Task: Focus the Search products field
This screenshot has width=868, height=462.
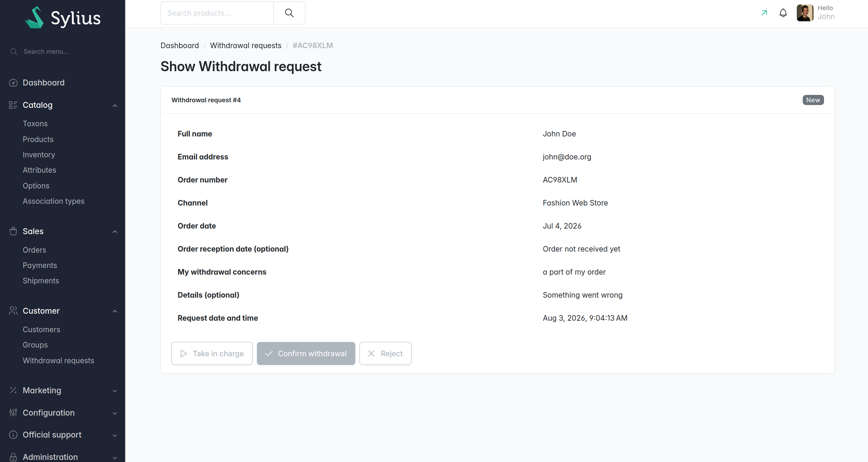Action: [217, 13]
